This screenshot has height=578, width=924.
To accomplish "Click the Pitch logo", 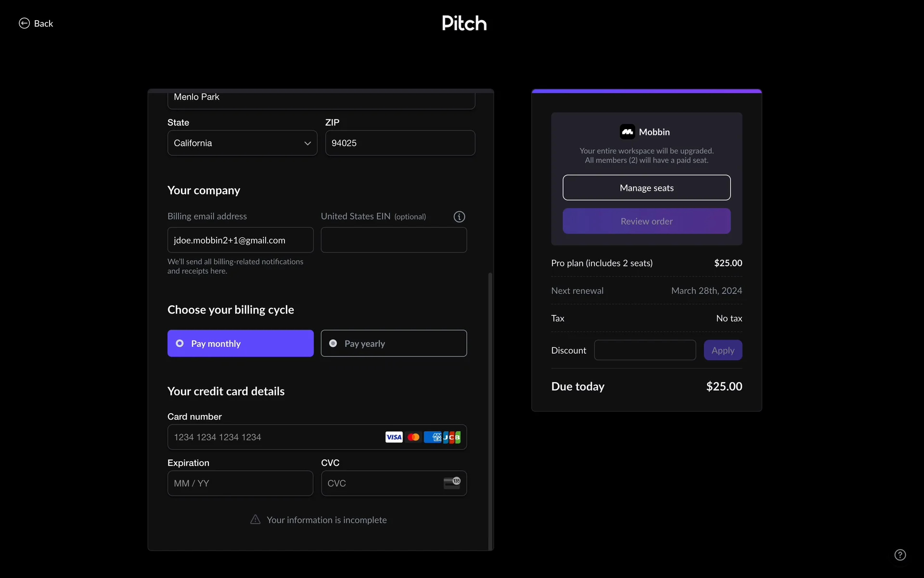I will click(464, 23).
